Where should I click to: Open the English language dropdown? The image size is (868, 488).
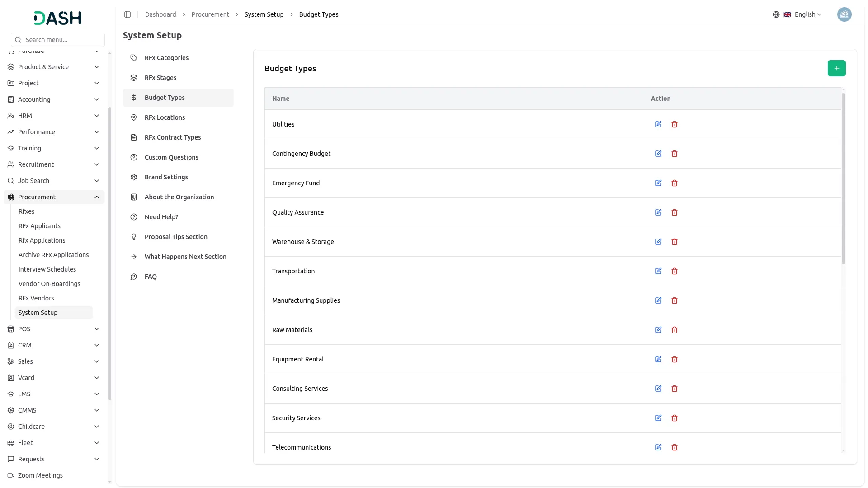[x=803, y=14]
